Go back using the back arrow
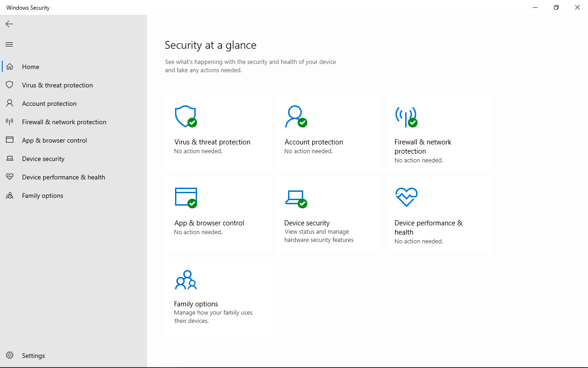The image size is (588, 368). 9,24
